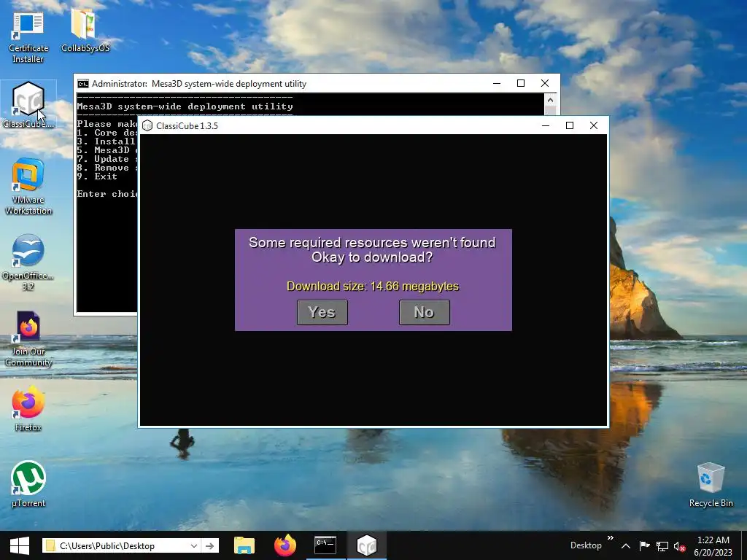Expand the address toolbar dropdown arrow
The height and width of the screenshot is (560, 747).
click(x=194, y=545)
